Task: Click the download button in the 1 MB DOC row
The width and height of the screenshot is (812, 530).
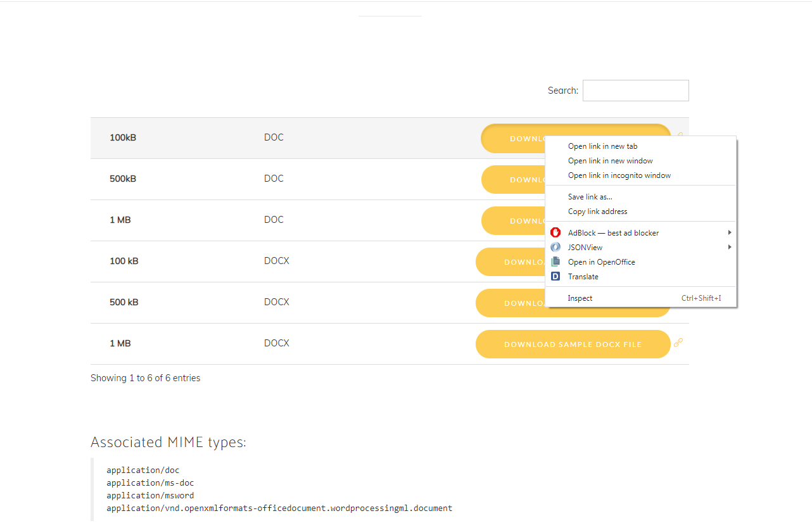Action: (513, 221)
